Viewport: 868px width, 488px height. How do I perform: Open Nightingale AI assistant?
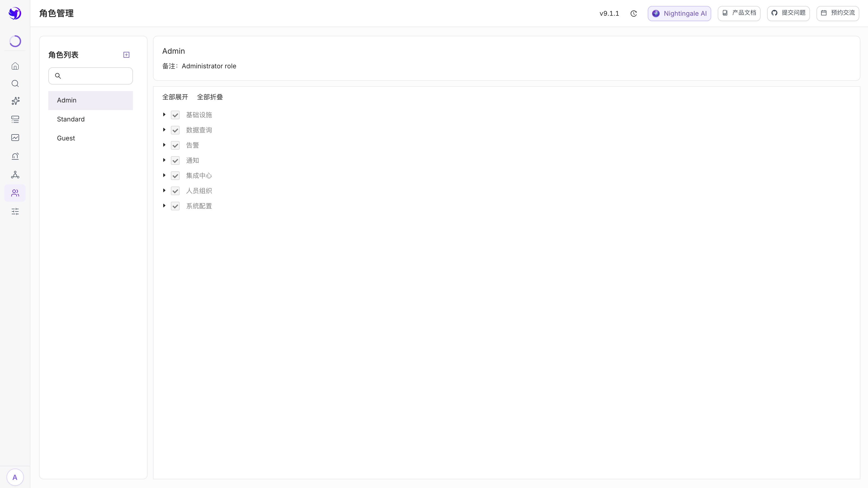(679, 14)
